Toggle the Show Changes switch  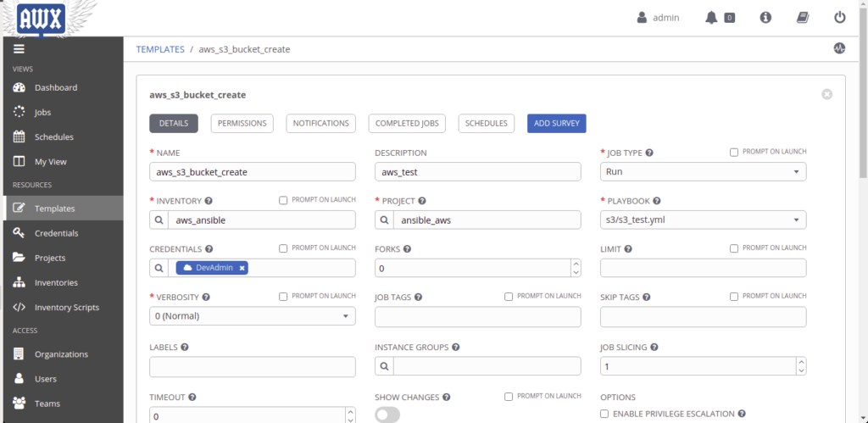387,415
